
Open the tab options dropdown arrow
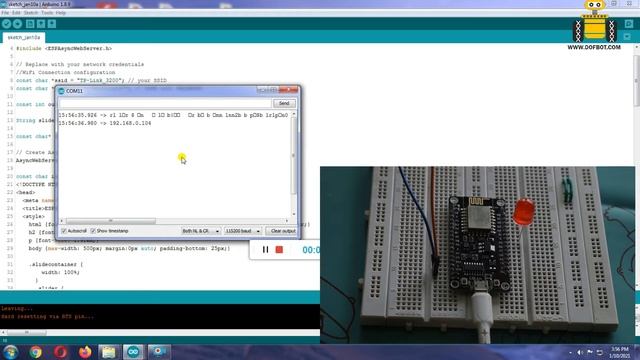627,37
